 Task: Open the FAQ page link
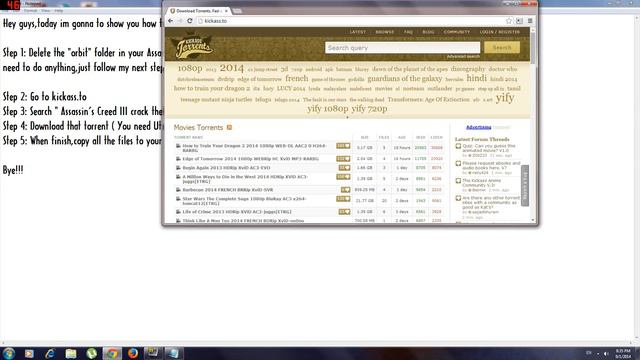[408, 32]
